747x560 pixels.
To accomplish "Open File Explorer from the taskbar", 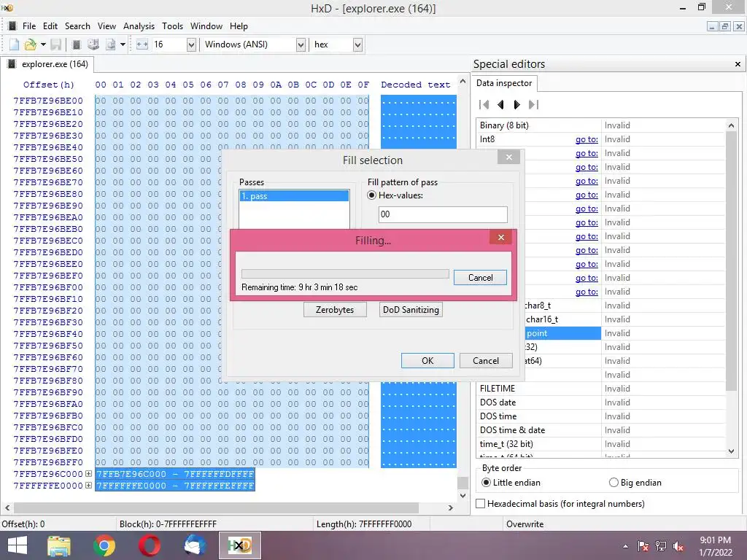I will click(x=59, y=545).
